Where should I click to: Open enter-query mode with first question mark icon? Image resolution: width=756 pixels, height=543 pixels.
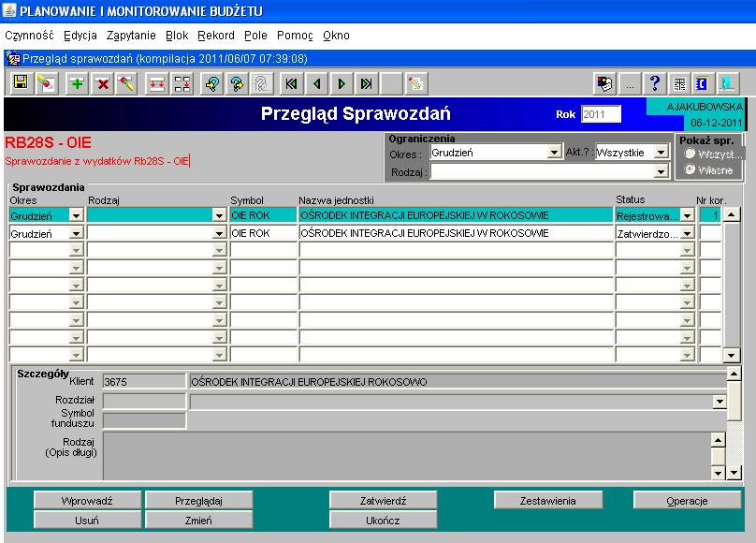point(212,83)
